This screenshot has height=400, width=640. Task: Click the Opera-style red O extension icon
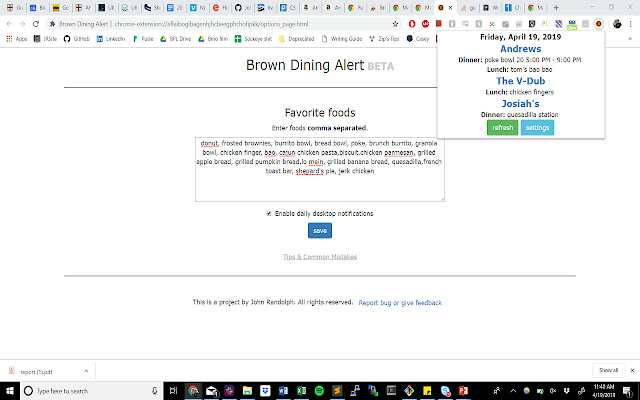pos(412,24)
